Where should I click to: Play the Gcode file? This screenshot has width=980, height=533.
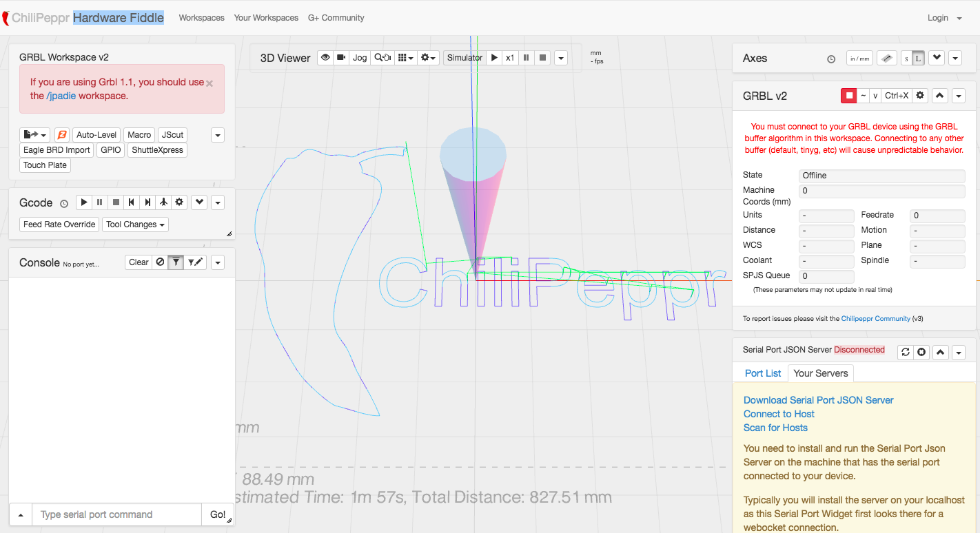click(83, 202)
